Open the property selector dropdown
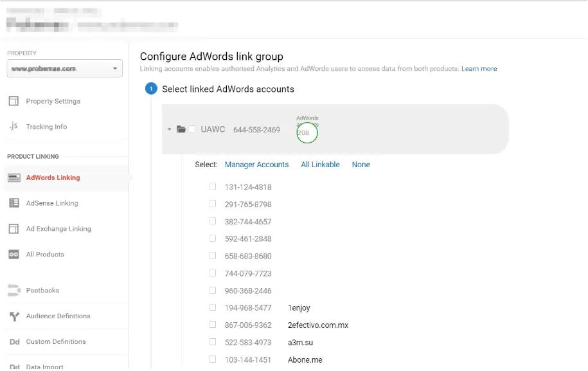This screenshot has height=371, width=588. coord(64,69)
